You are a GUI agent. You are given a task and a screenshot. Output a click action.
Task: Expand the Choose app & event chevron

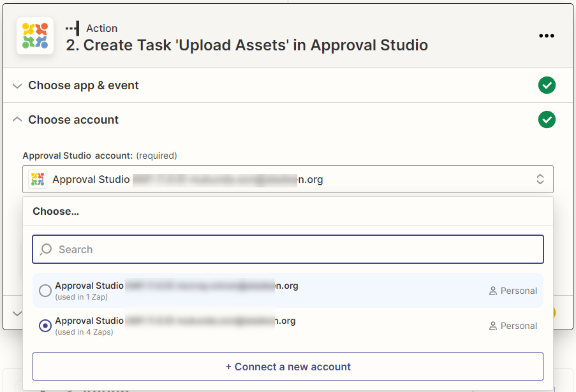17,85
